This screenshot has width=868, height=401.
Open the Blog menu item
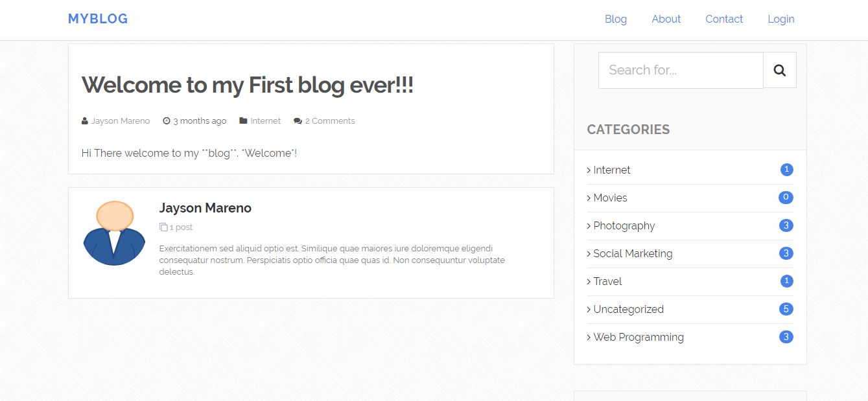click(x=615, y=19)
